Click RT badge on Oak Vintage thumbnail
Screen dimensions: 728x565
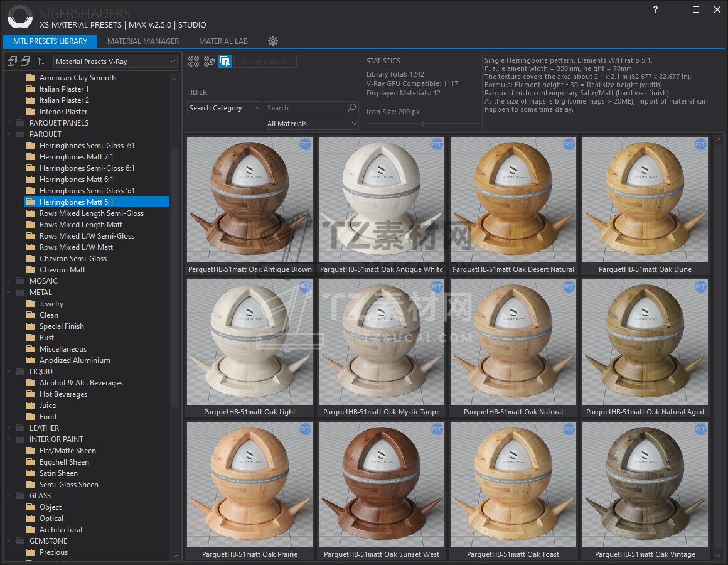tap(700, 429)
